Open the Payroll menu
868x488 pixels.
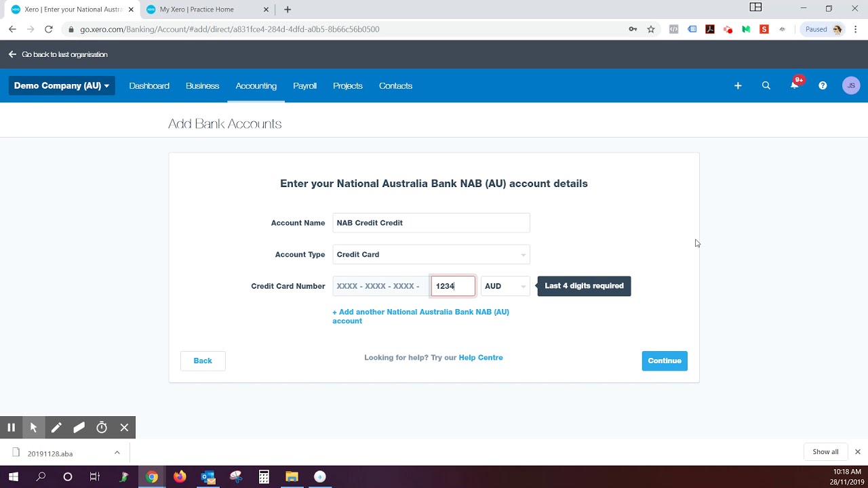click(x=305, y=86)
